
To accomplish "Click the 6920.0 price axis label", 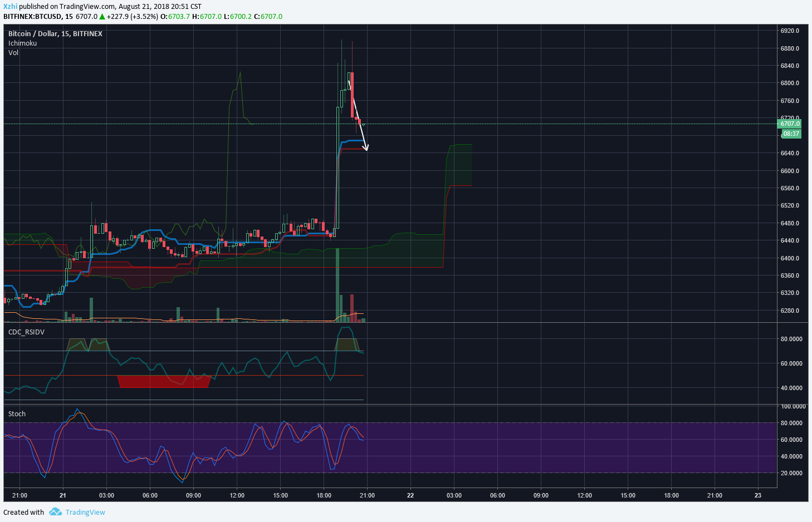I will (790, 31).
